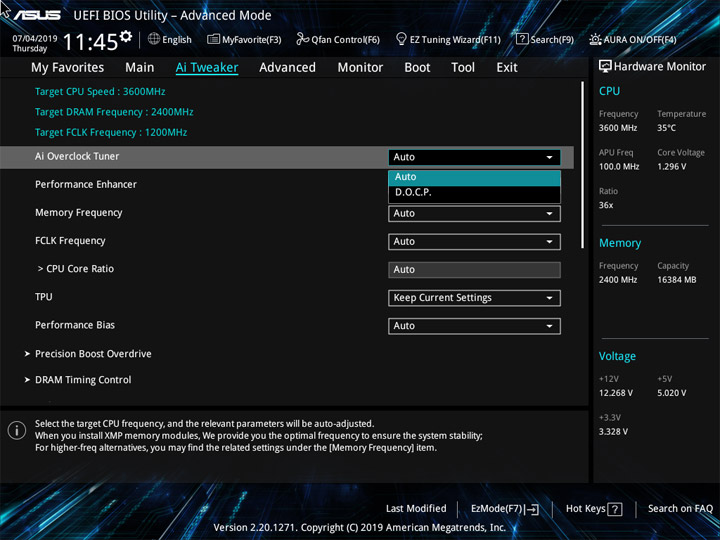Image resolution: width=720 pixels, height=540 pixels.
Task: Click the ASUS logo
Action: coord(37,15)
